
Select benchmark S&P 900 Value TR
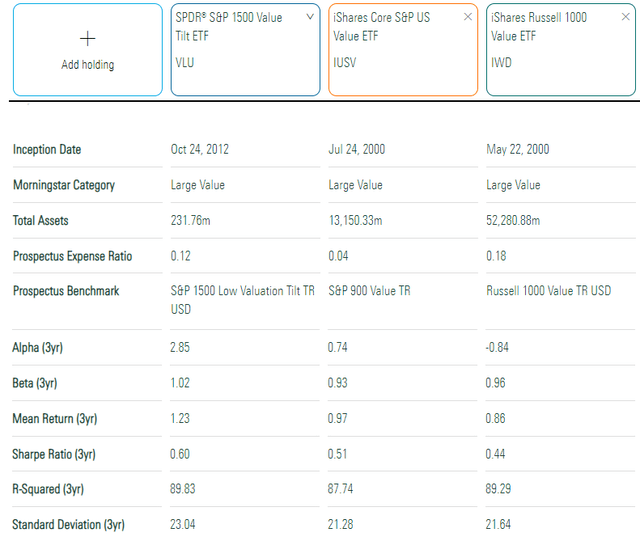pos(369,291)
